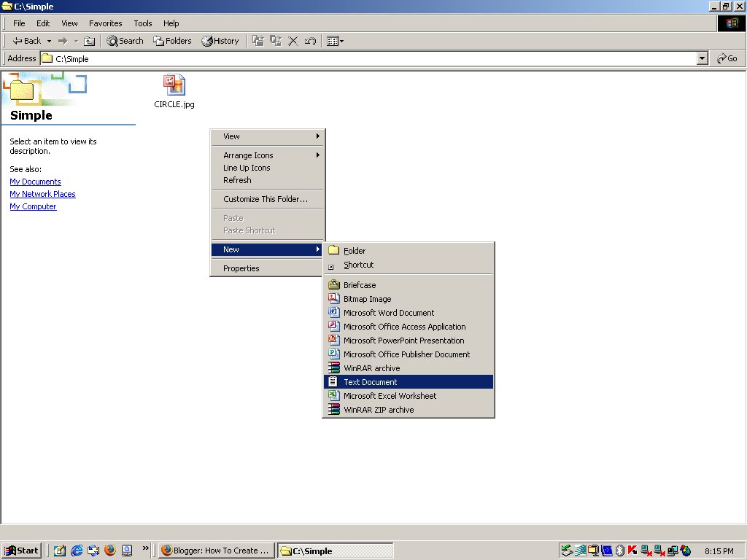Expand the Arrange Icons submenu
This screenshot has width=747, height=560.
coord(267,155)
